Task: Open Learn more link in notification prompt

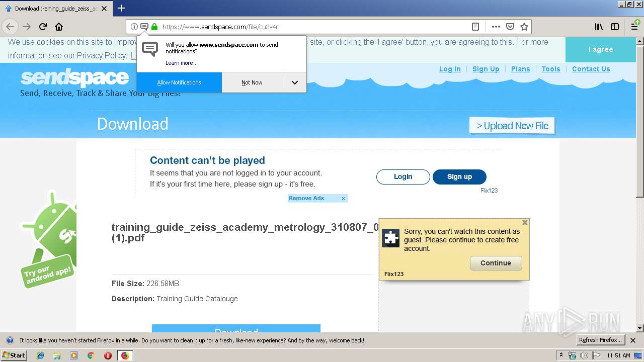Action: (x=182, y=63)
